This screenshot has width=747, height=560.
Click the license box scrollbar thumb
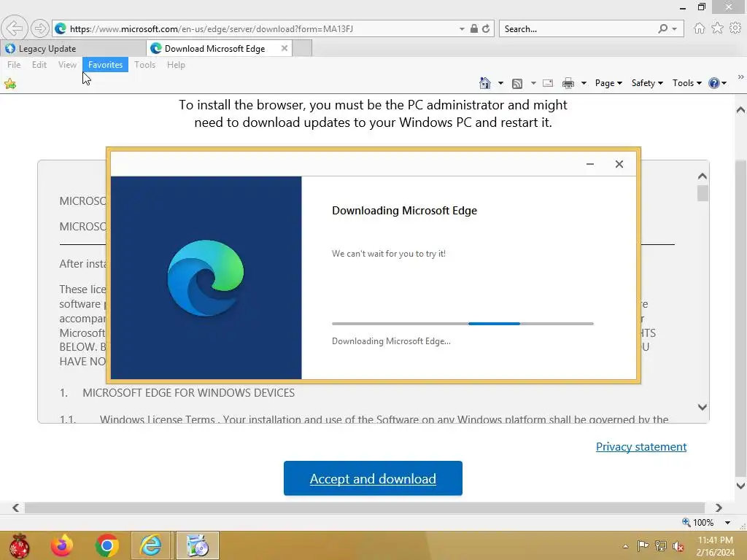703,193
